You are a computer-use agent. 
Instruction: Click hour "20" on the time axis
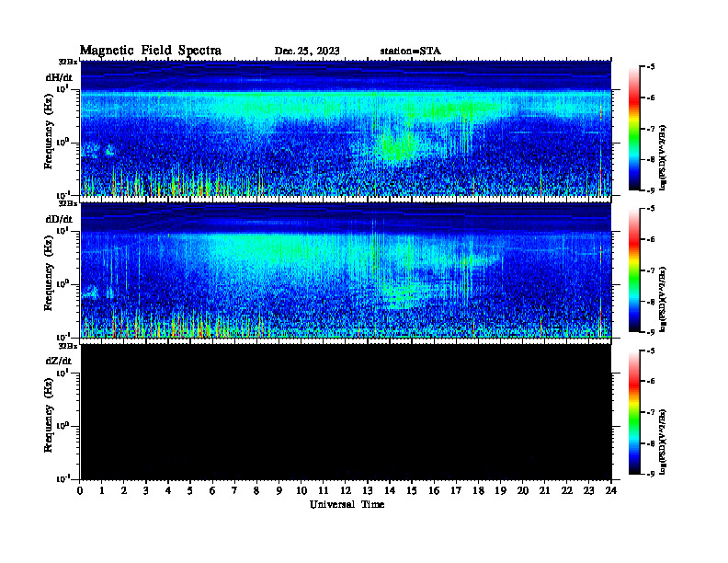pyautogui.click(x=523, y=490)
